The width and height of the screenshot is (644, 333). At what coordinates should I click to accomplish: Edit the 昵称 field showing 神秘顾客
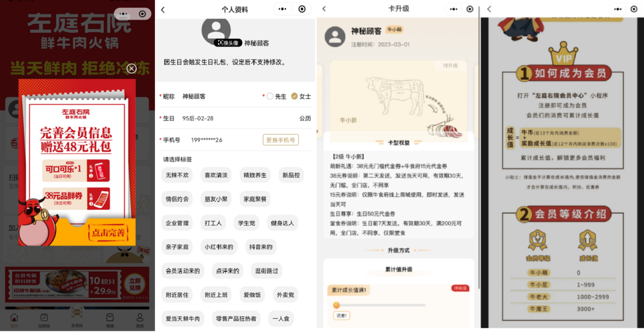tap(194, 97)
